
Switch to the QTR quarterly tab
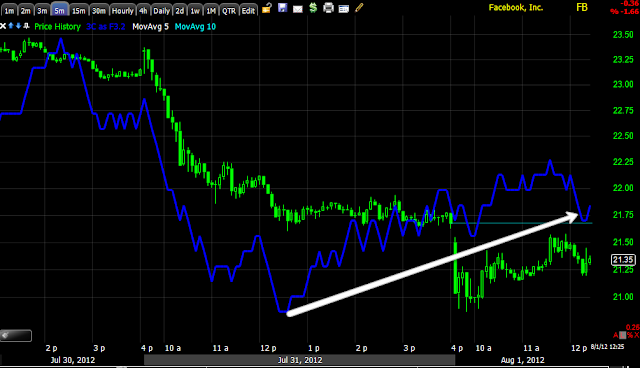[229, 11]
